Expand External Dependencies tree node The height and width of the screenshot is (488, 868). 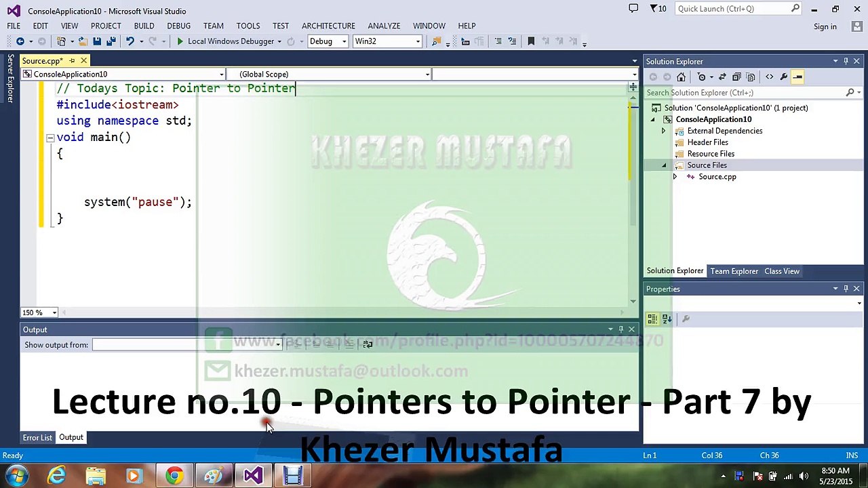coord(664,131)
